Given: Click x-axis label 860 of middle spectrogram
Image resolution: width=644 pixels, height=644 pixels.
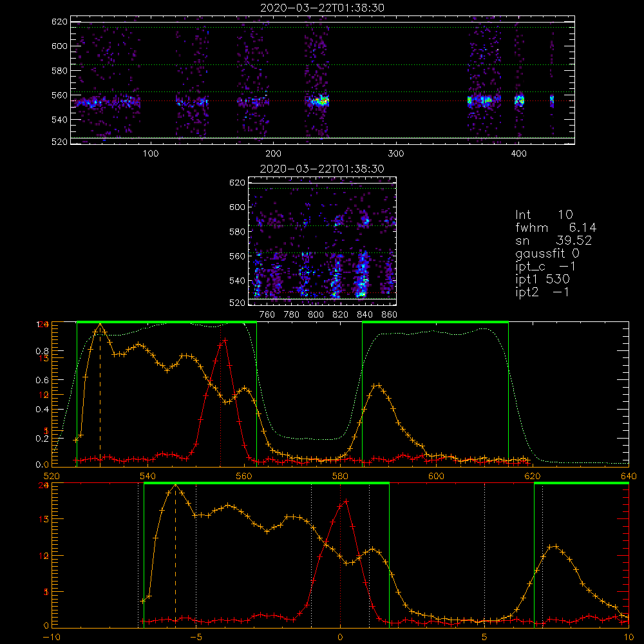Looking at the screenshot, I should (x=390, y=315).
